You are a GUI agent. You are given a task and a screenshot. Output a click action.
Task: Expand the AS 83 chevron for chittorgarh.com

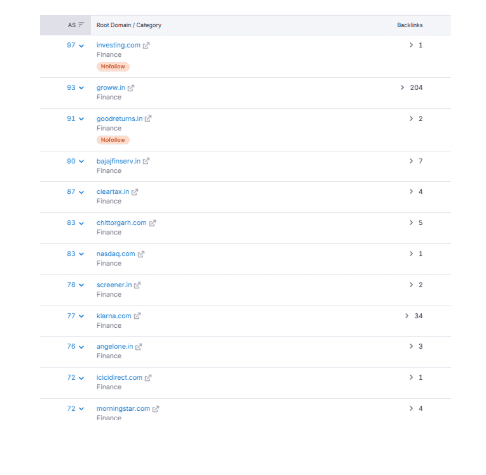pyautogui.click(x=81, y=223)
